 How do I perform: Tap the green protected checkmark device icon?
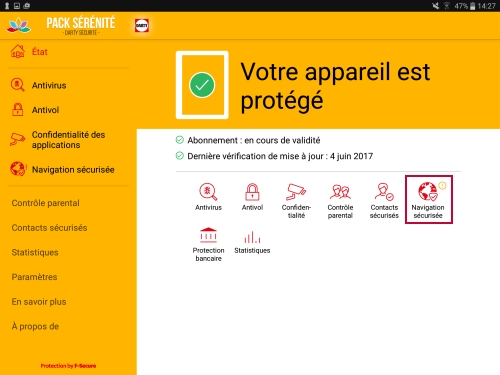pyautogui.click(x=202, y=85)
